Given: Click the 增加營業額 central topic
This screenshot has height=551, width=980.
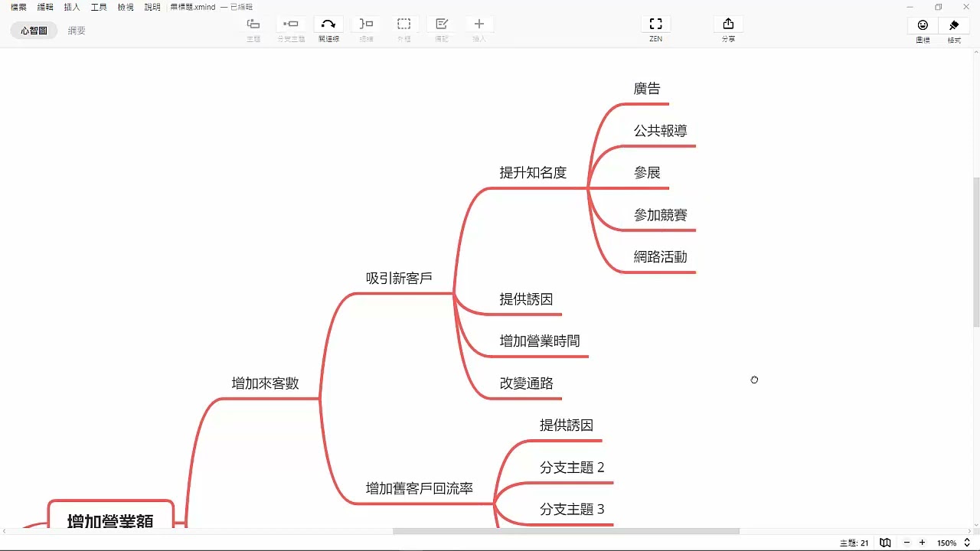Looking at the screenshot, I should click(110, 521).
